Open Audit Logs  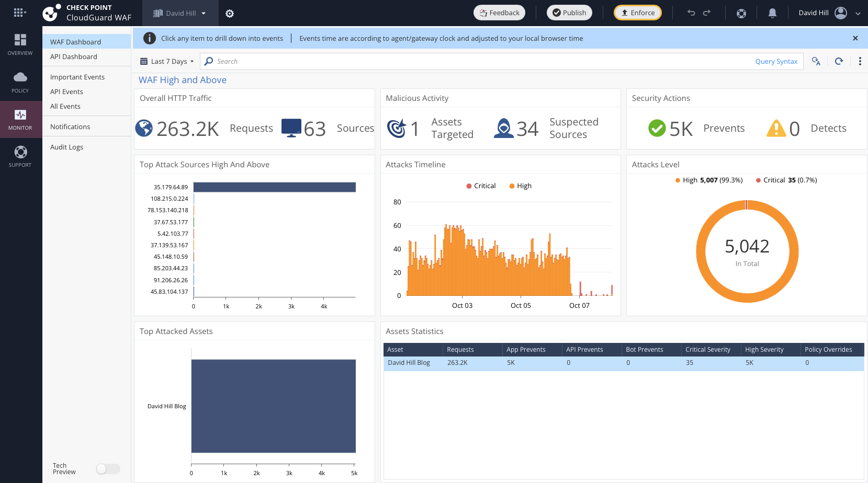pos(86,147)
